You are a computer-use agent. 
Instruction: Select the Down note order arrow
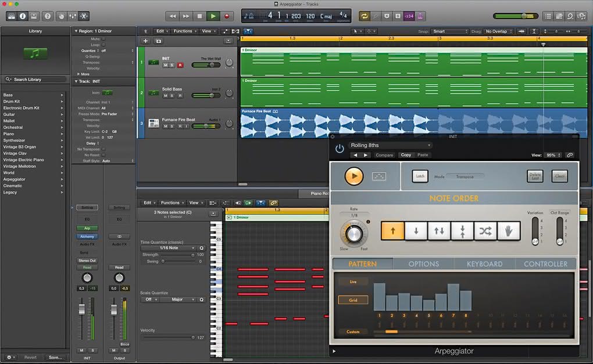(416, 231)
